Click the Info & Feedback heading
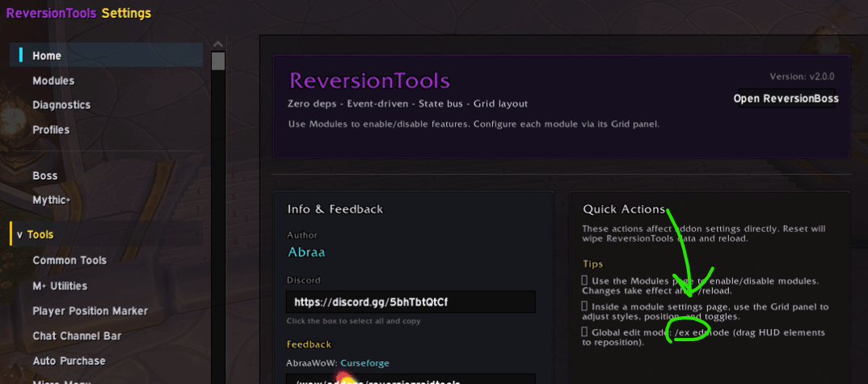 click(x=335, y=209)
